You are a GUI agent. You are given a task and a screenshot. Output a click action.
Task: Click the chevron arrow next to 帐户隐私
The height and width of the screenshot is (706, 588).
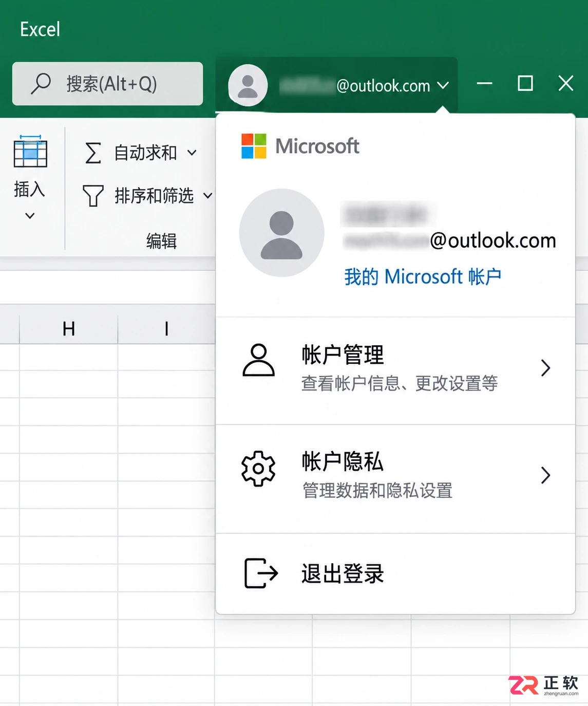tap(546, 475)
